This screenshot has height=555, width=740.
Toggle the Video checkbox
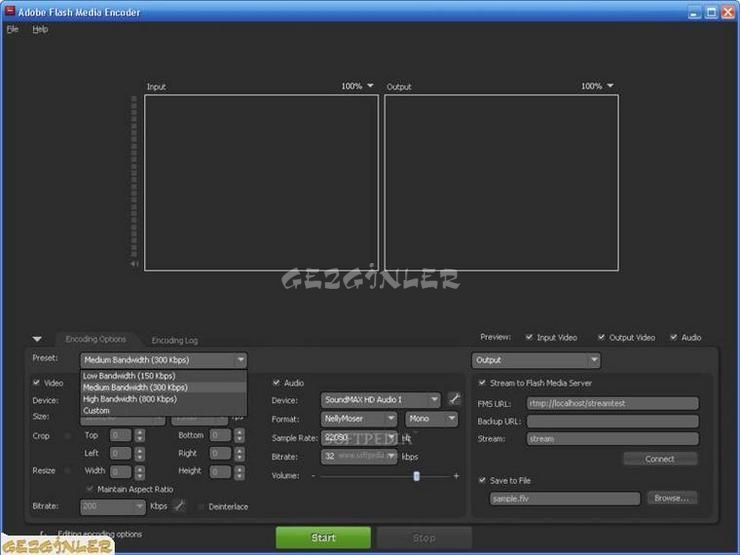(x=36, y=382)
